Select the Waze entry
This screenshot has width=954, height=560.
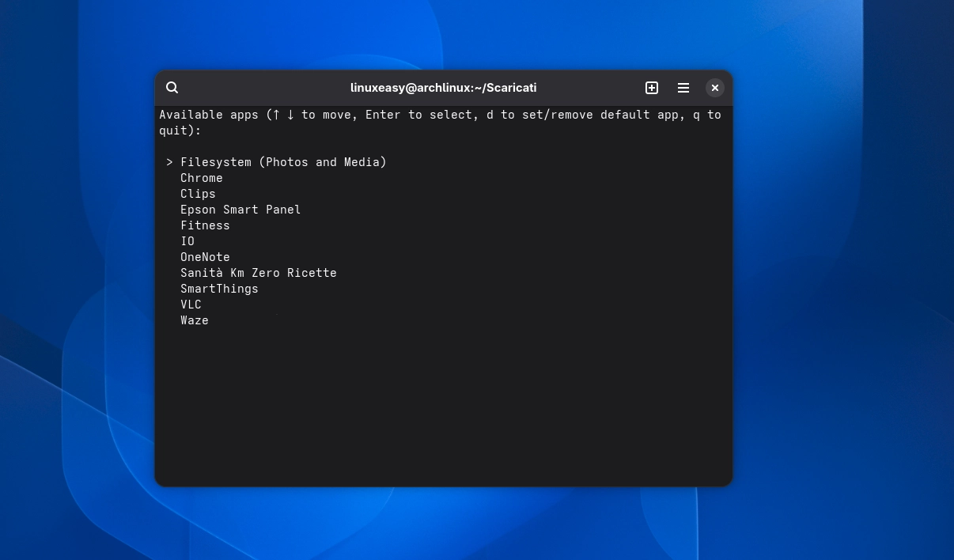[195, 320]
